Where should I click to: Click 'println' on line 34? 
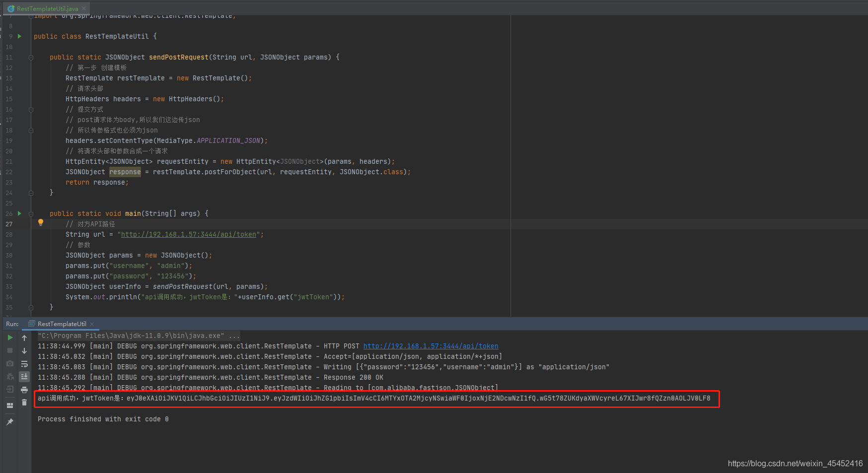123,297
